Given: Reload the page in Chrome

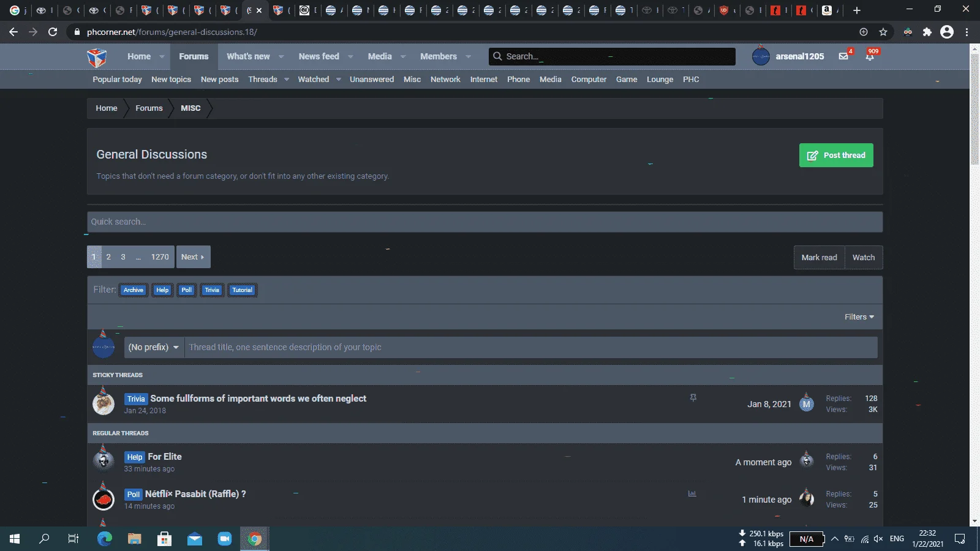Looking at the screenshot, I should point(53,32).
